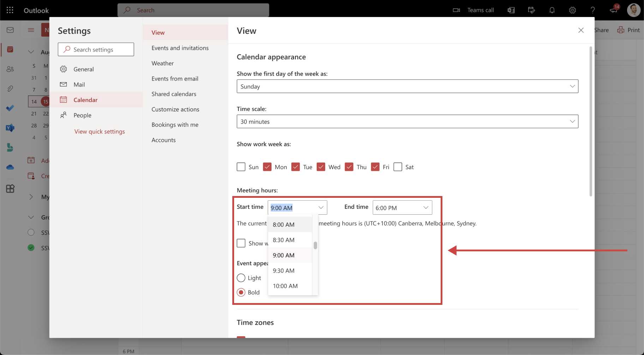Choose 10:00 AM from start time list
Image resolution: width=644 pixels, height=355 pixels.
pyautogui.click(x=290, y=286)
